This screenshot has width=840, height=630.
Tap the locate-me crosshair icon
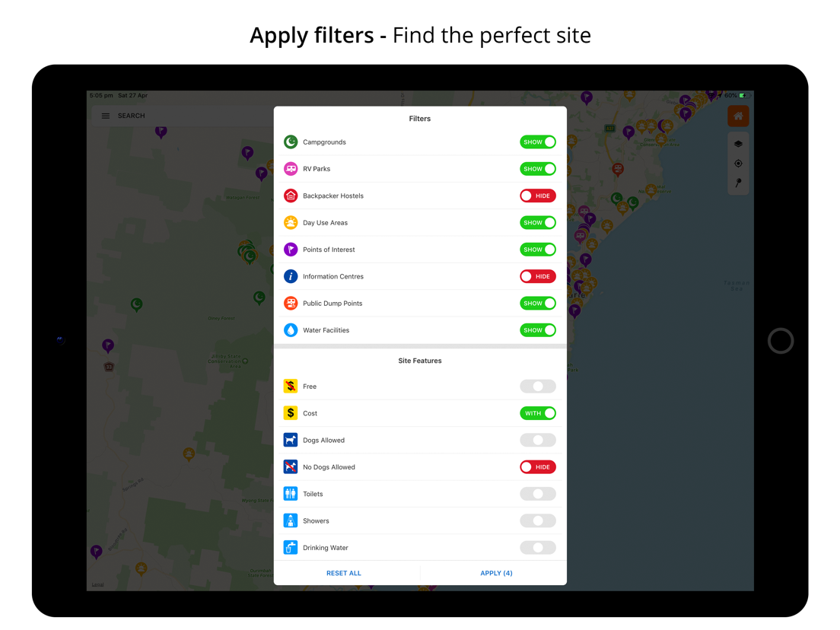coord(738,164)
